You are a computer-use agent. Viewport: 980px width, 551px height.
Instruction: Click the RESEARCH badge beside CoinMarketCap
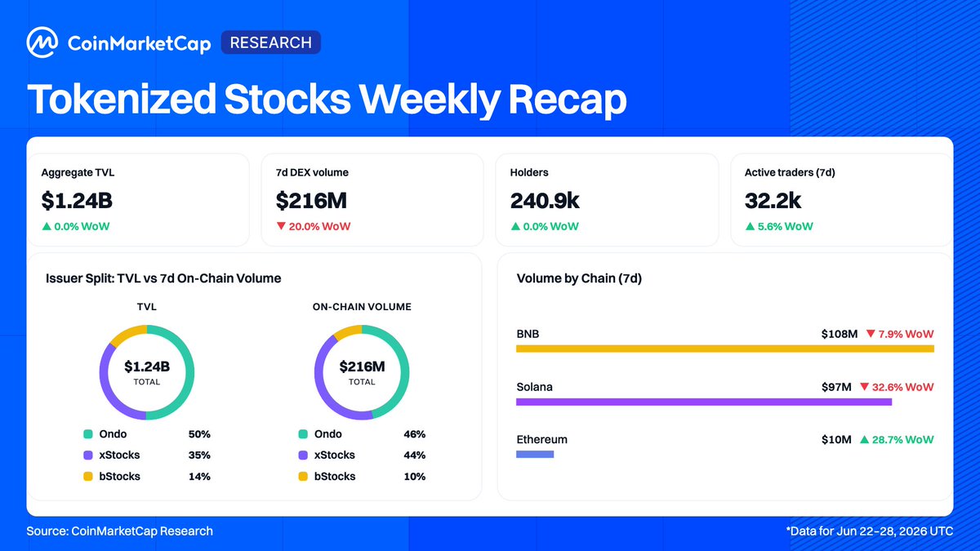click(271, 42)
